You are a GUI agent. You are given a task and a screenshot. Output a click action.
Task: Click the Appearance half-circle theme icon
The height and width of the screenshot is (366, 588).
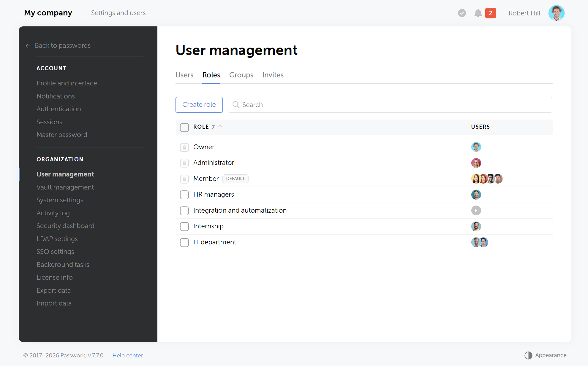pyautogui.click(x=528, y=355)
